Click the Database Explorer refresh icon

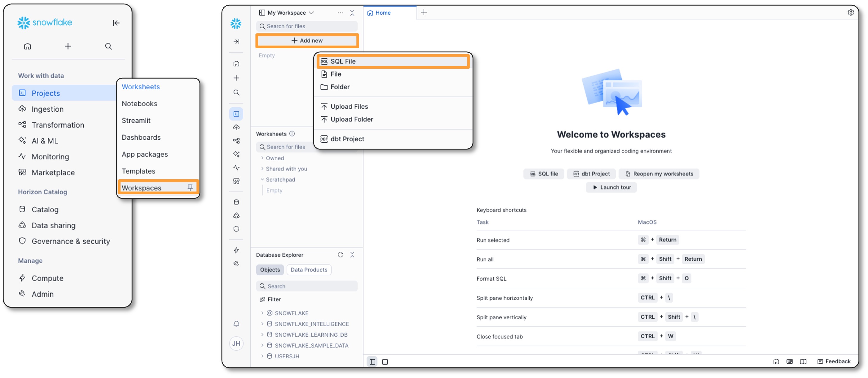click(x=340, y=255)
